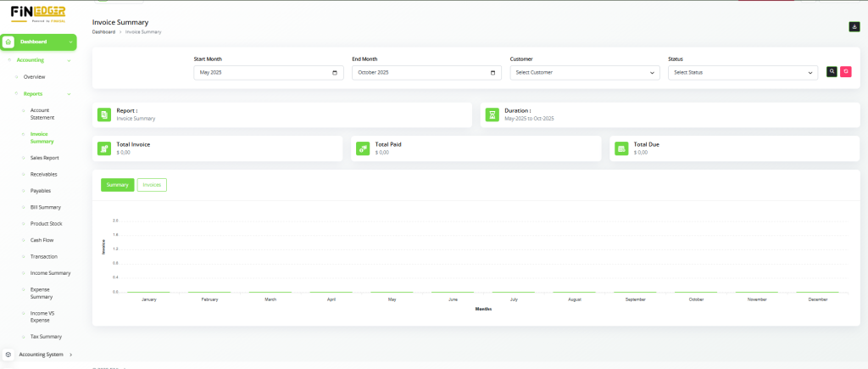This screenshot has height=369, width=868.
Task: Collapse the Reports submenu chevron
Action: [x=69, y=94]
